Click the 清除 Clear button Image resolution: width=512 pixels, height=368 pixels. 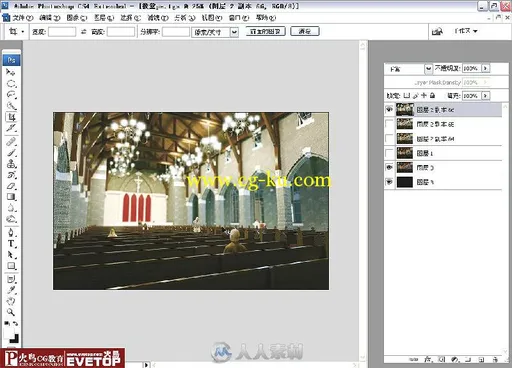point(305,31)
